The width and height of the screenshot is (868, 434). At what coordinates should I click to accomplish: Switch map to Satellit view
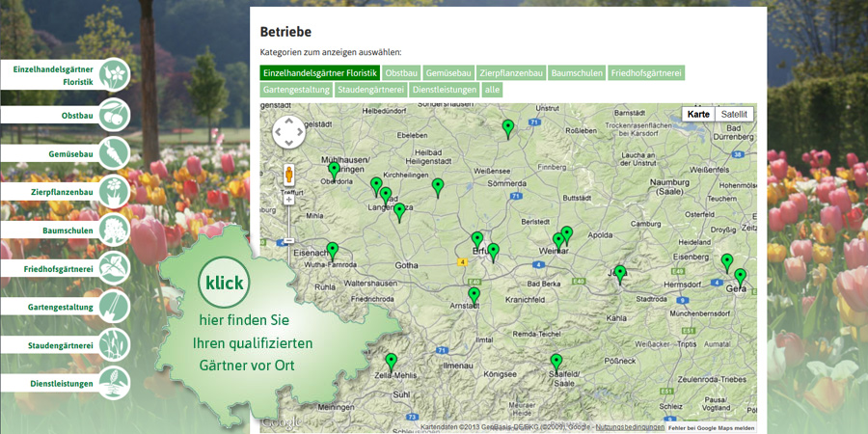pos(734,115)
